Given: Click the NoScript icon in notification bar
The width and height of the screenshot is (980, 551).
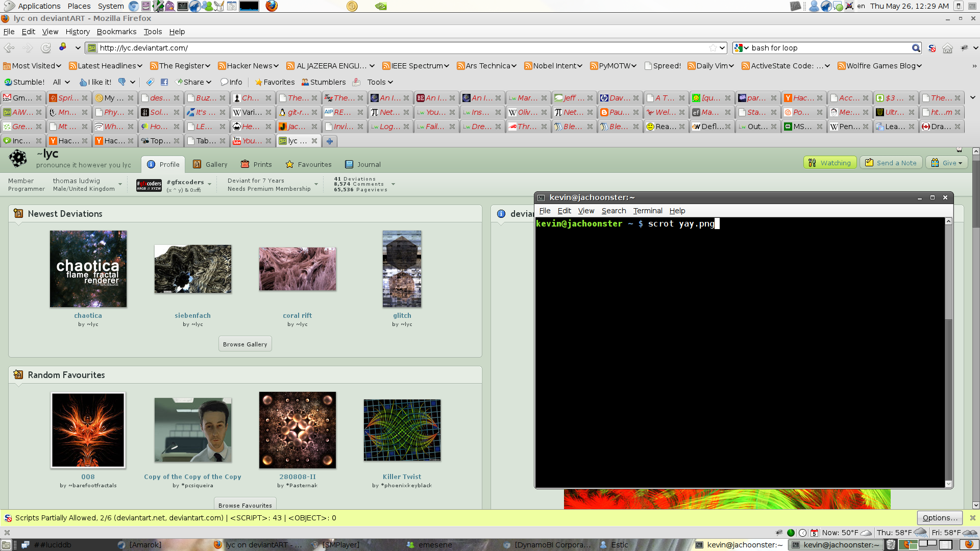Looking at the screenshot, I should click(x=8, y=518).
